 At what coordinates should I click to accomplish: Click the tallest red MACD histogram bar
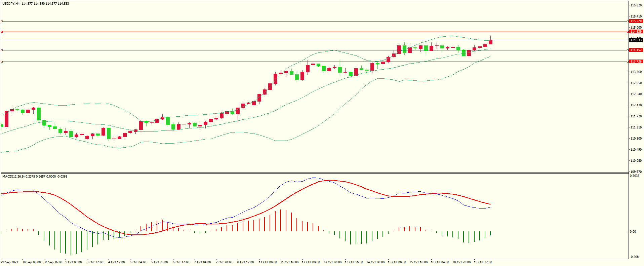(281, 220)
